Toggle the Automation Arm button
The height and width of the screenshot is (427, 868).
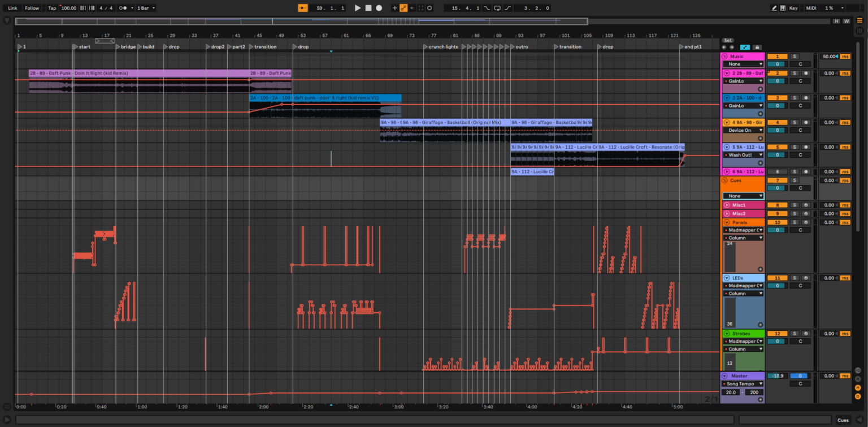[x=403, y=8]
